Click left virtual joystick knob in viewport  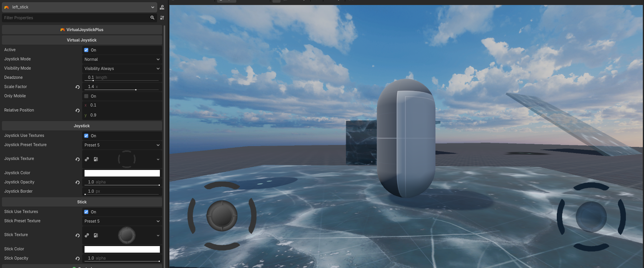[222, 216]
